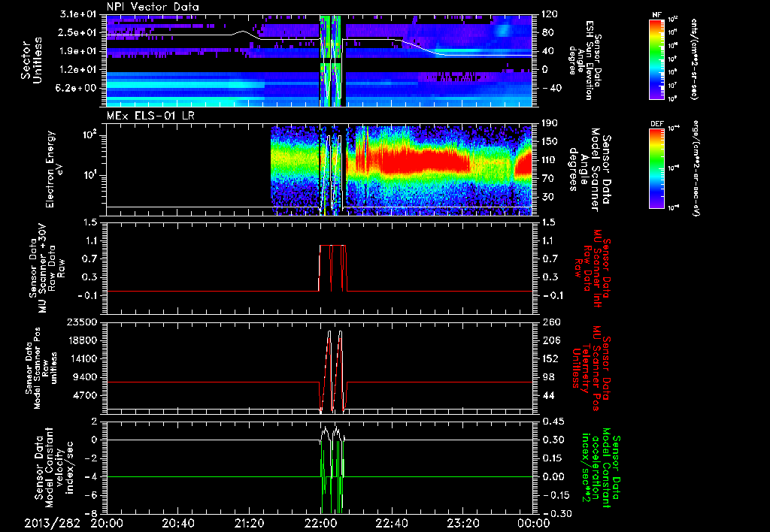Image resolution: width=770 pixels, height=532 pixels.
Task: Click the DEF energy flux color bar
Action: [x=656, y=168]
